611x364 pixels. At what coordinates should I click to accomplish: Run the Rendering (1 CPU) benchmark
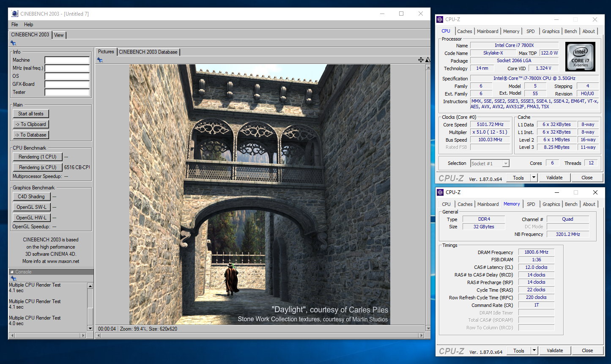[x=38, y=157]
